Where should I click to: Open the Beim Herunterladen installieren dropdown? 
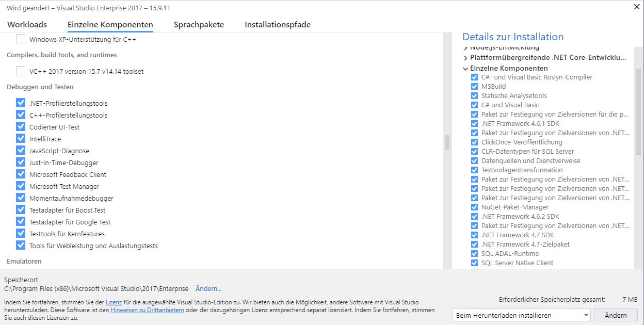click(521, 315)
